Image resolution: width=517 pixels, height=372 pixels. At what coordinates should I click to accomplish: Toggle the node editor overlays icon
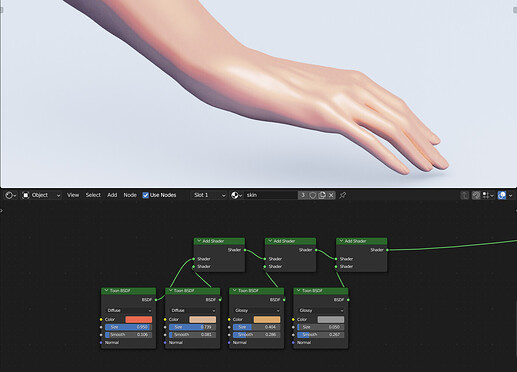[502, 195]
